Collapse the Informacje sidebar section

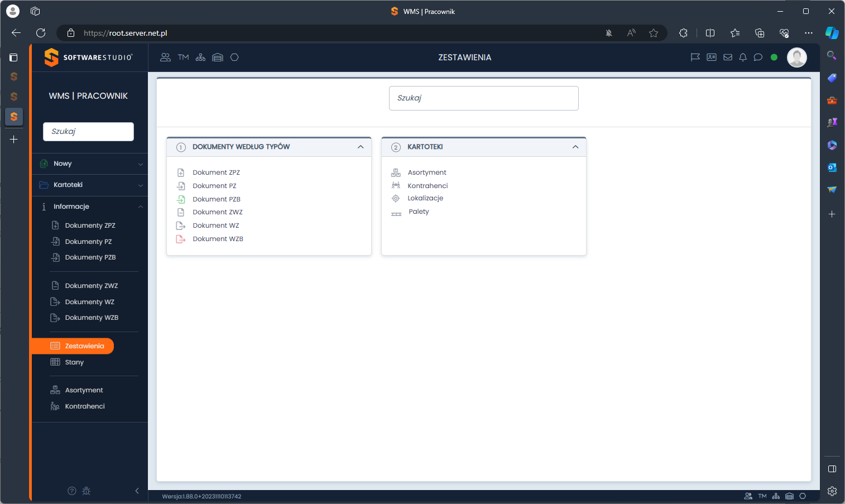90,207
